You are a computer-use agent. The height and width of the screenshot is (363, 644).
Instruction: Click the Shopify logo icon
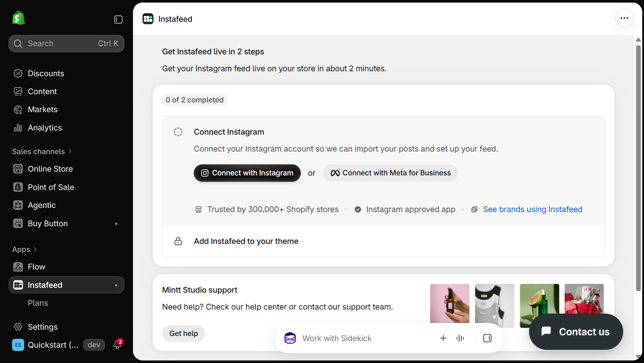pos(18,18)
